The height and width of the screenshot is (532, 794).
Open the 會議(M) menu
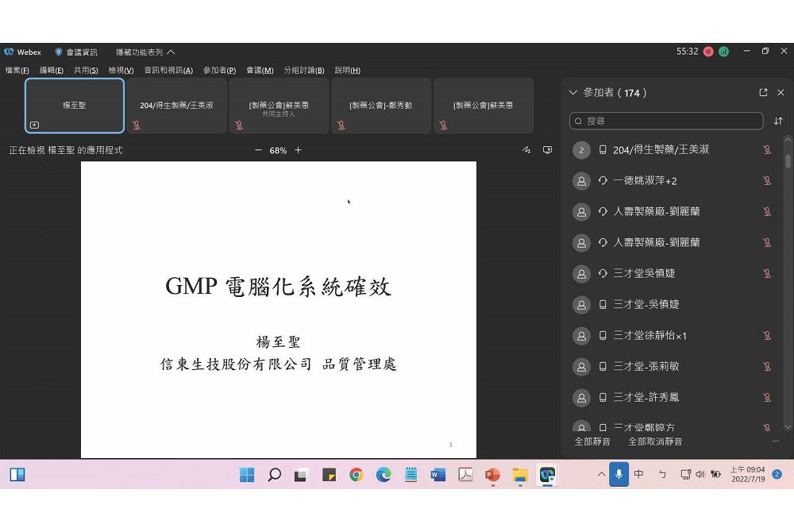tap(260, 71)
